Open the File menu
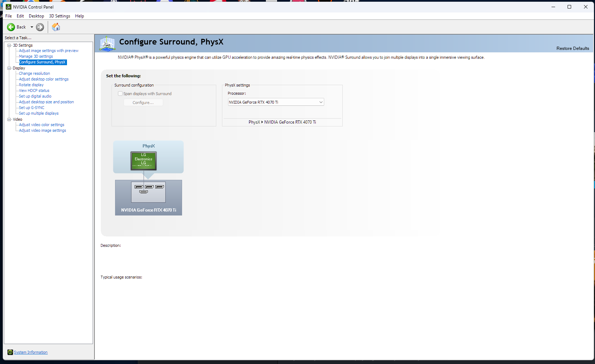Screen dimensions: 595x364 click(9, 16)
